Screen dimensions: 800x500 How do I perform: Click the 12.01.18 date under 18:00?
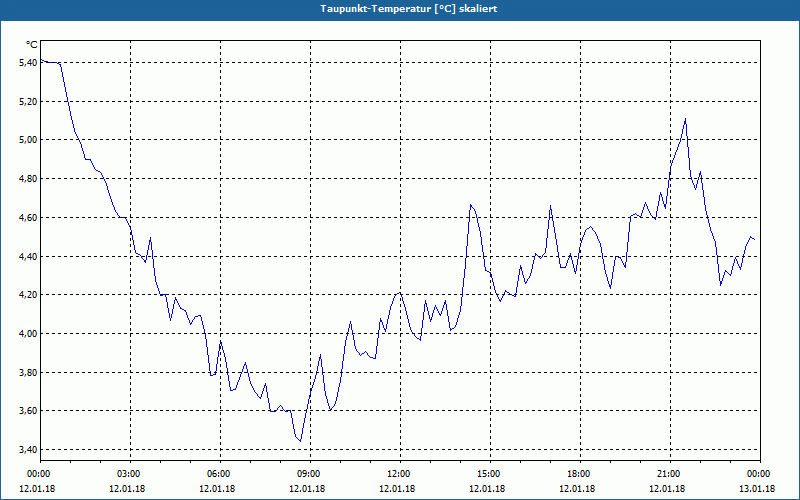tap(577, 488)
